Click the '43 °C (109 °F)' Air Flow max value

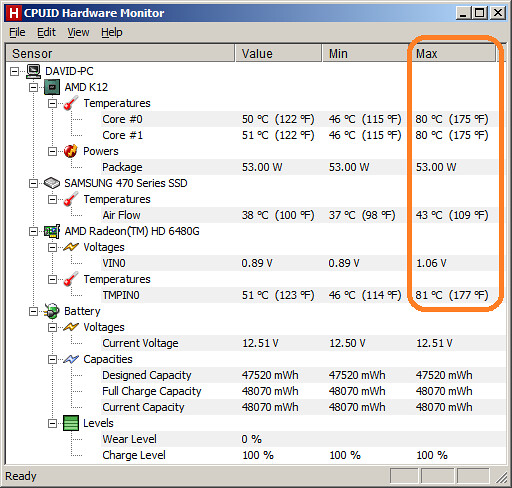click(x=452, y=215)
